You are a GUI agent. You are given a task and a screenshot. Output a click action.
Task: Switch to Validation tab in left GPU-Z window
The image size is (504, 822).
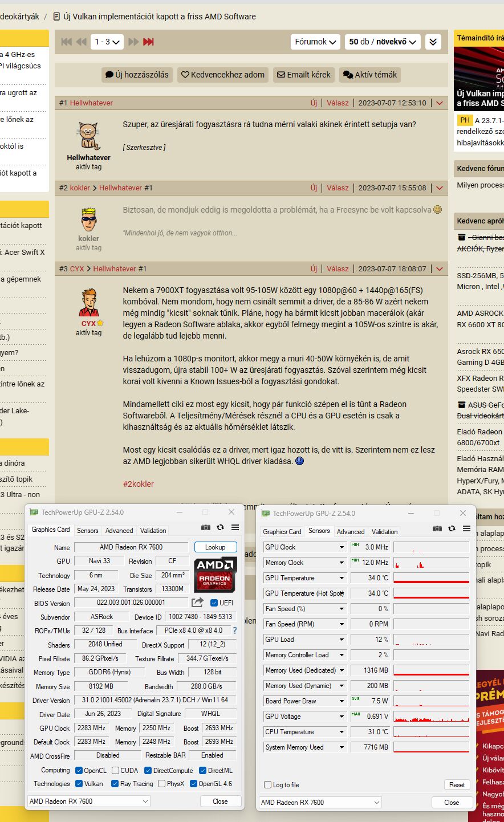(153, 530)
